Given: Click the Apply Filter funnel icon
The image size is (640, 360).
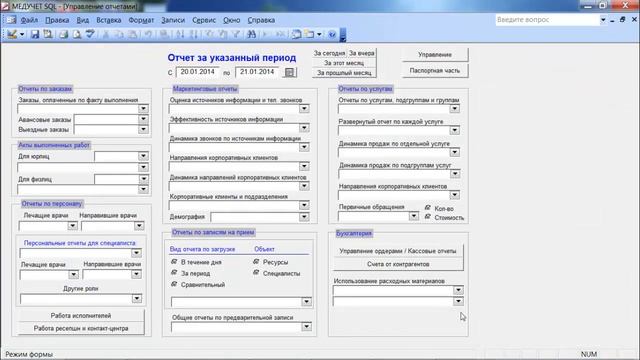Looking at the screenshot, I should [x=236, y=35].
